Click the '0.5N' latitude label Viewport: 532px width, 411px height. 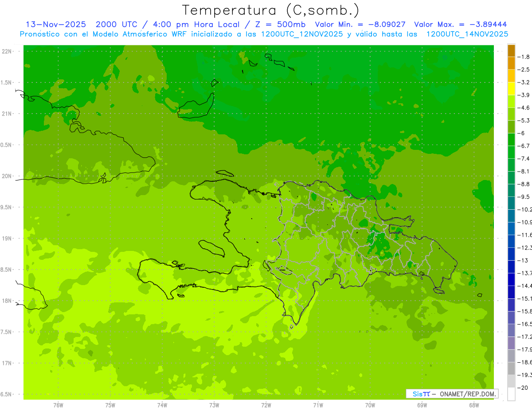click(7, 145)
